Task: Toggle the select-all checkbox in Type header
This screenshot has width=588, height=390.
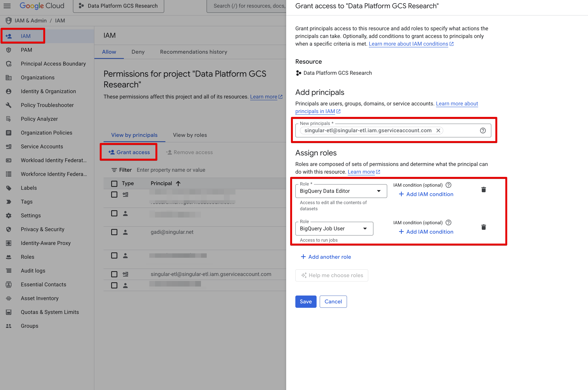Action: pos(114,184)
